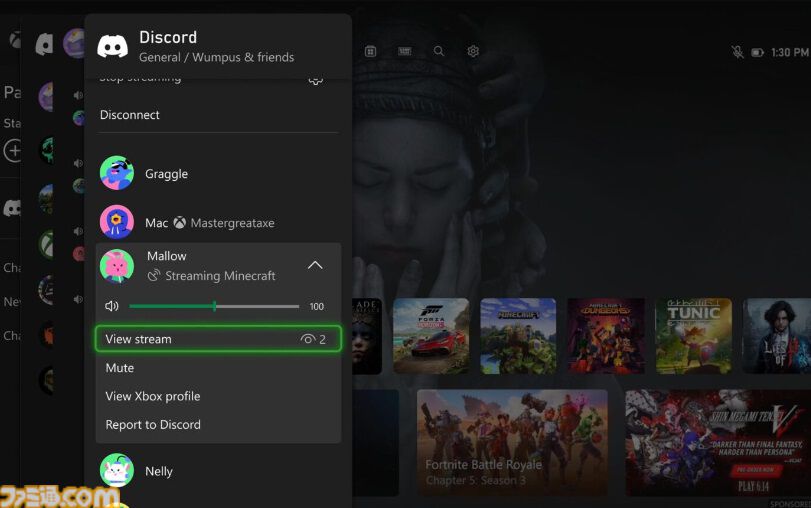Click the plus icon to start a party
The height and width of the screenshot is (508, 811).
pyautogui.click(x=13, y=151)
